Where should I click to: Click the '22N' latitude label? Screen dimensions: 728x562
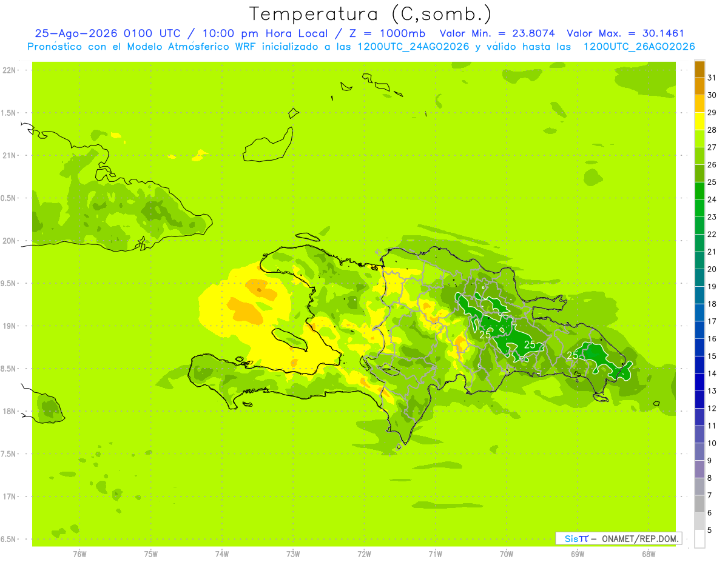(10, 70)
